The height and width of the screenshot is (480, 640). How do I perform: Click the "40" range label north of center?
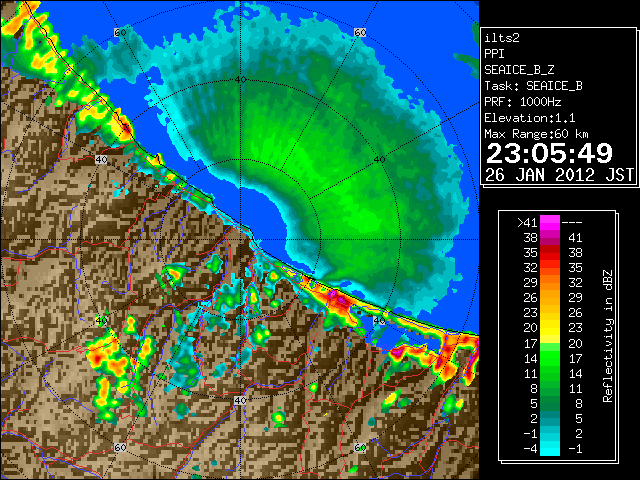tap(240, 80)
